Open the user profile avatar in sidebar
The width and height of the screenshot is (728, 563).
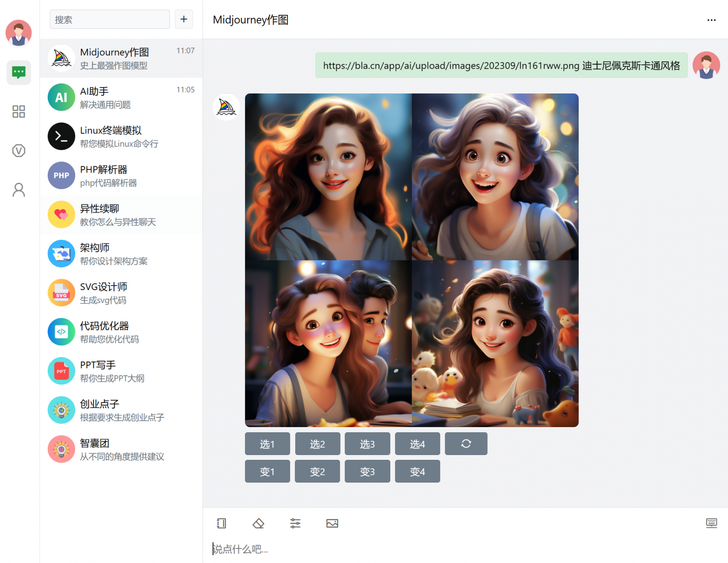19,33
